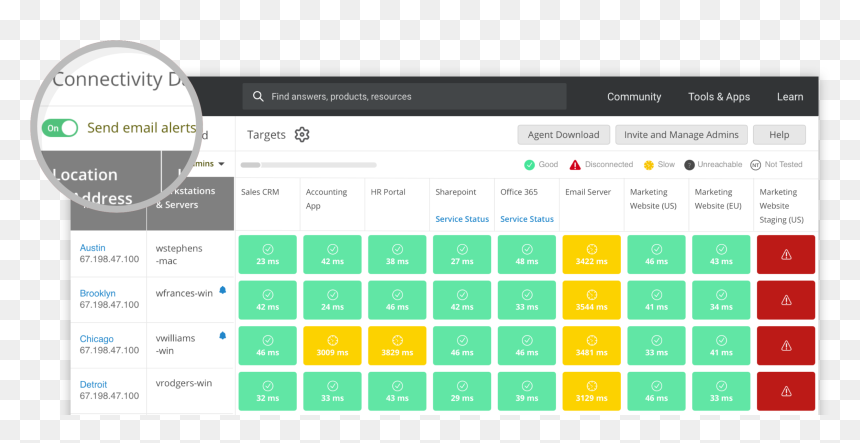This screenshot has width=860, height=443.
Task: Open the Austin location link
Action: click(92, 248)
